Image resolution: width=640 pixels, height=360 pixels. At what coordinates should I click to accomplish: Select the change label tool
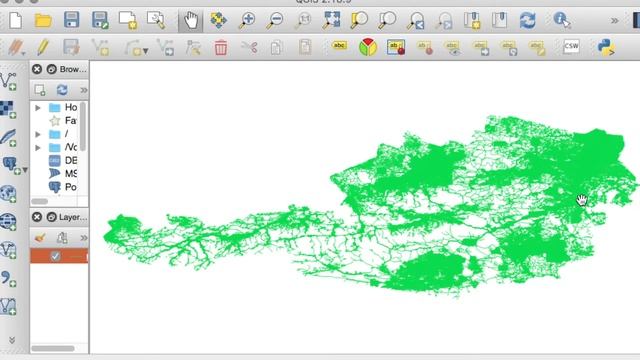pyautogui.click(x=537, y=48)
